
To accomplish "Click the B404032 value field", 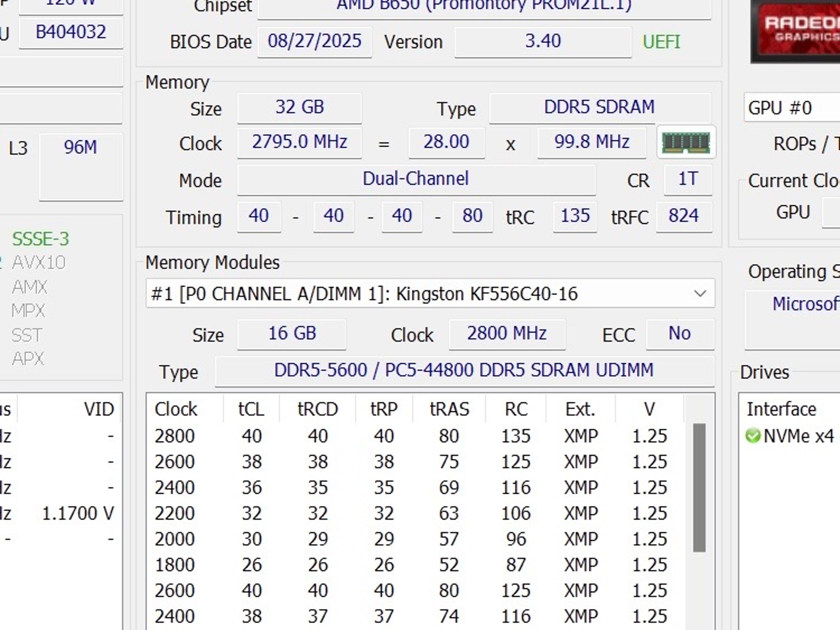I will click(71, 33).
